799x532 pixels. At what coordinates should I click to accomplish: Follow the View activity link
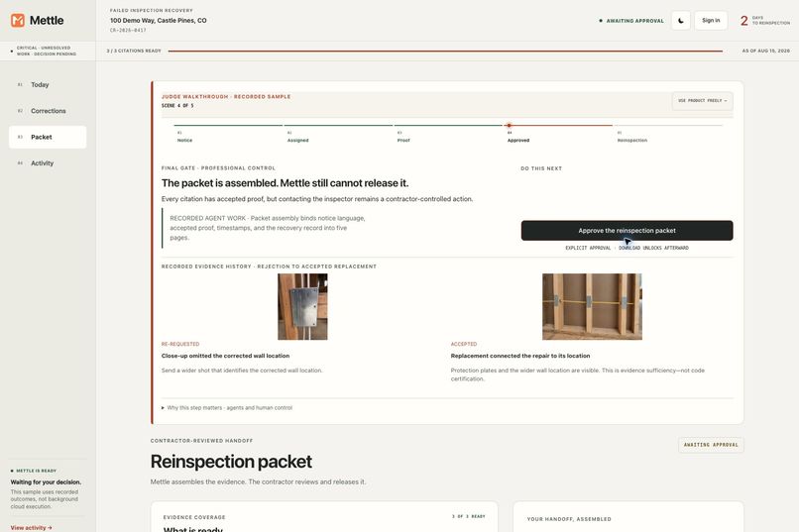coord(31,528)
